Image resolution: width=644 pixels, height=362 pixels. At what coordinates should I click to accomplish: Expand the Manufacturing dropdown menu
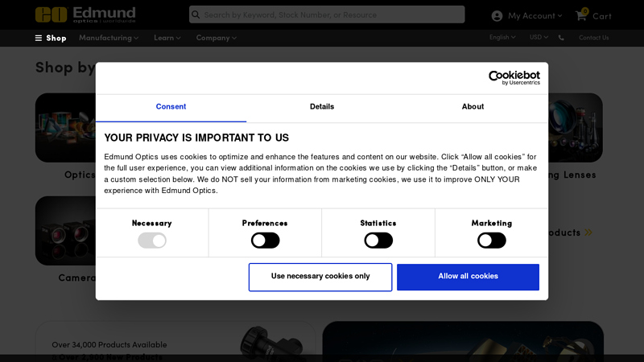click(x=109, y=38)
